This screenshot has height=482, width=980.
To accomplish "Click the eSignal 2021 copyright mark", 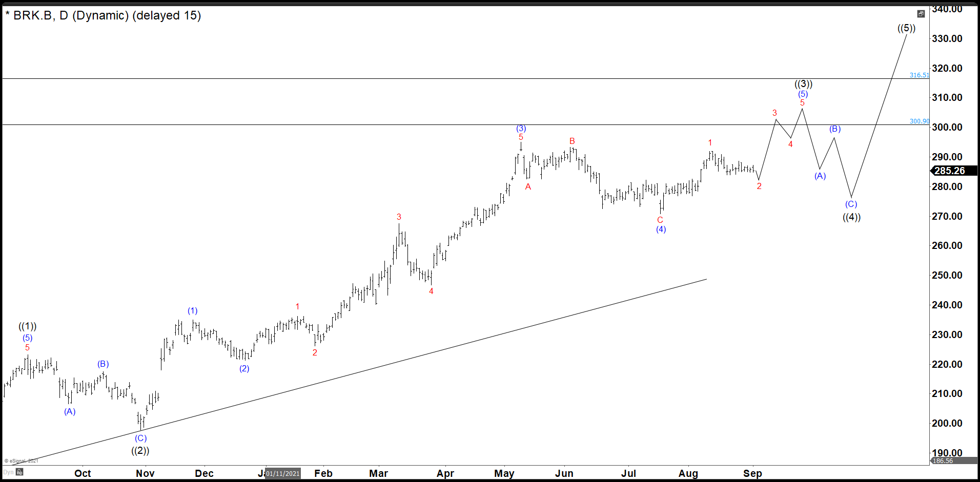I will [21, 460].
